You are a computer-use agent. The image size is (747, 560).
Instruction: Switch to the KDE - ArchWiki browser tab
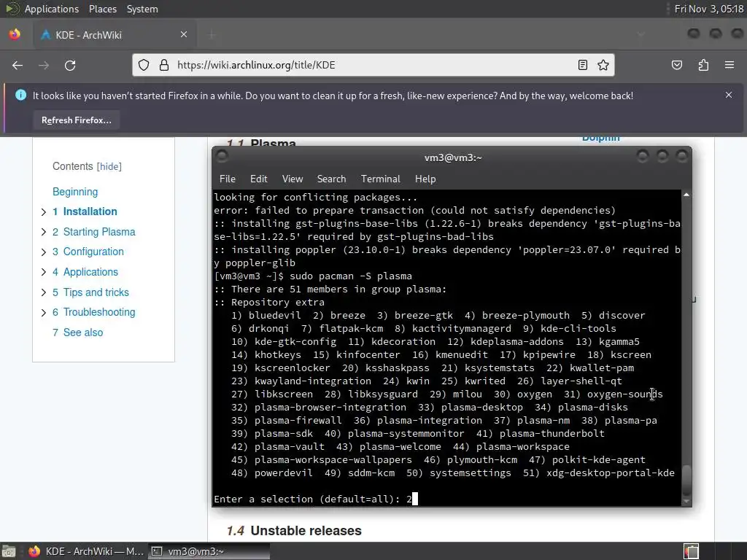pos(115,35)
